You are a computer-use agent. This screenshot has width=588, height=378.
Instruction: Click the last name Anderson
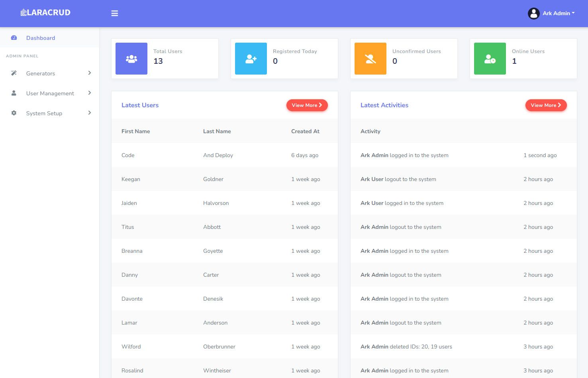(215, 323)
